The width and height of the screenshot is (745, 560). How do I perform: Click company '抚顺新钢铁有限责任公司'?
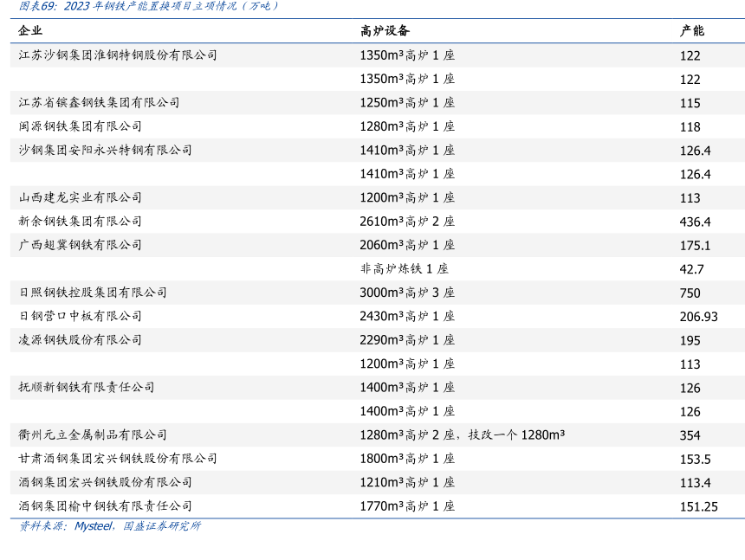87,387
